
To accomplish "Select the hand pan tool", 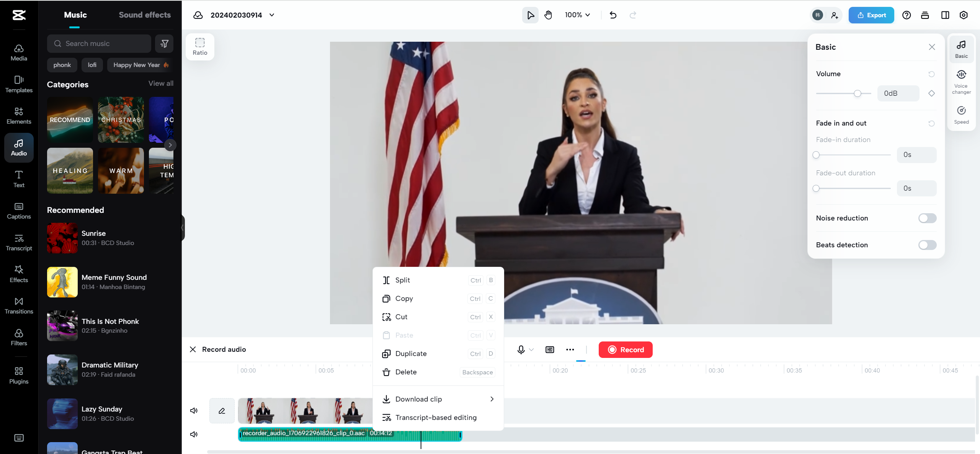I will click(548, 15).
